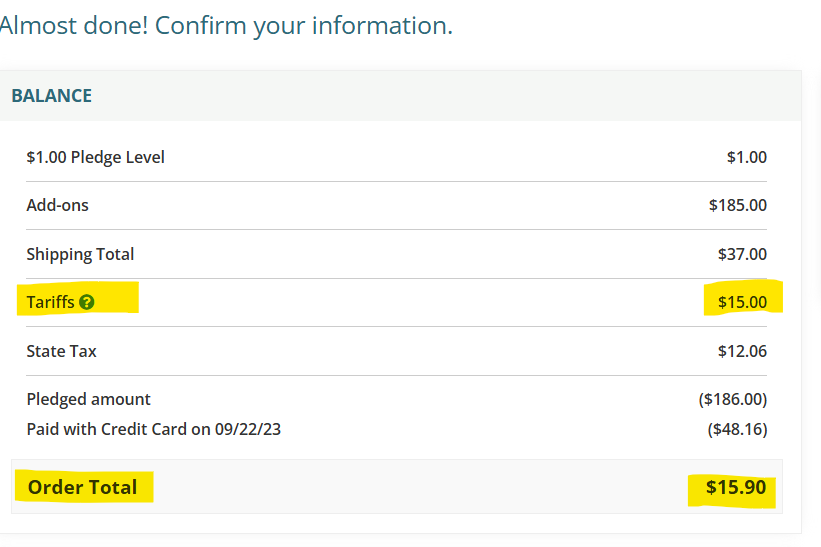Viewport: 821px width, 547px height.
Task: Click the State Tax label
Action: tap(61, 351)
